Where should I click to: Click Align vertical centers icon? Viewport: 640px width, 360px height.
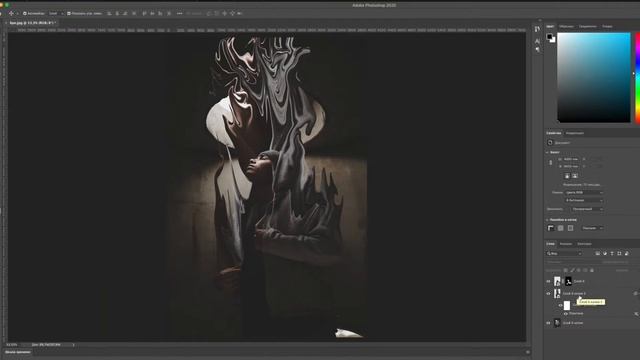(152, 13)
